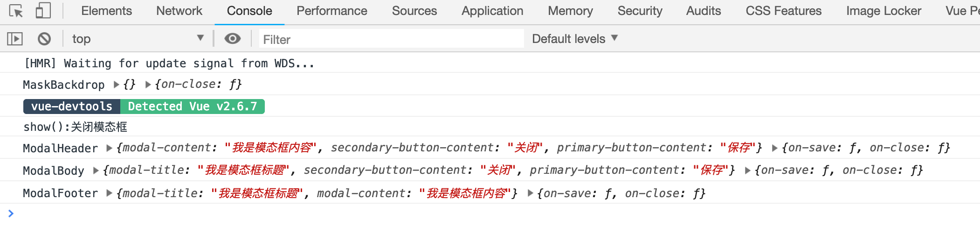Clear the console messages
The height and width of the screenshot is (242, 980).
click(44, 39)
